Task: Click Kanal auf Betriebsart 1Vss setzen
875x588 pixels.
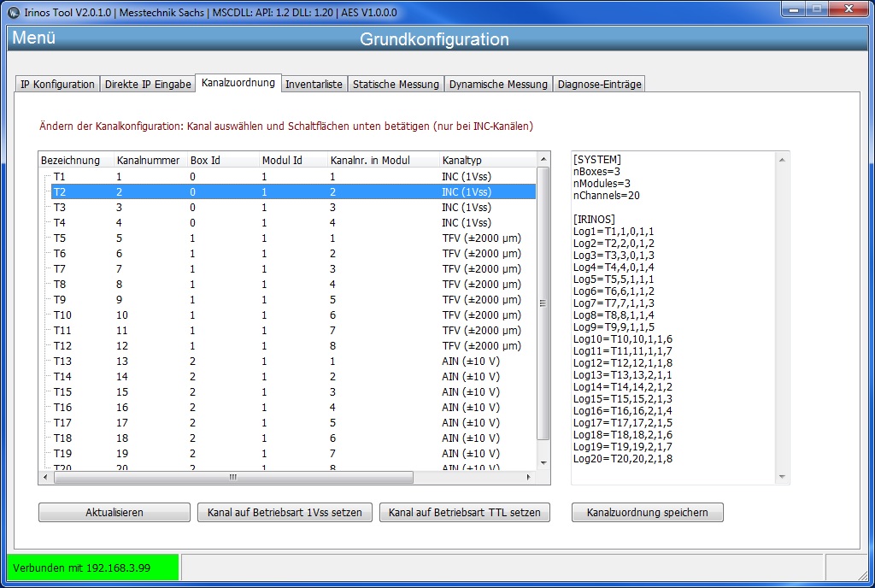Action: tap(285, 512)
